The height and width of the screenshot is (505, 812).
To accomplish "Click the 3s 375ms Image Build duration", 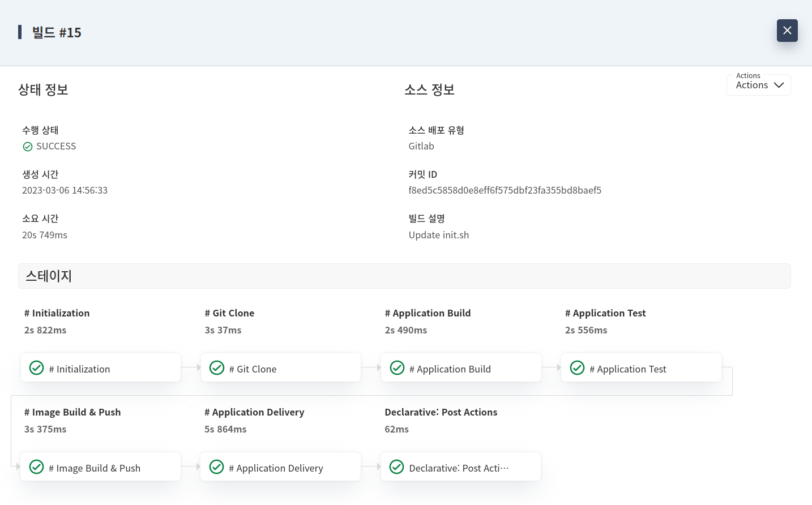I will (x=45, y=429).
